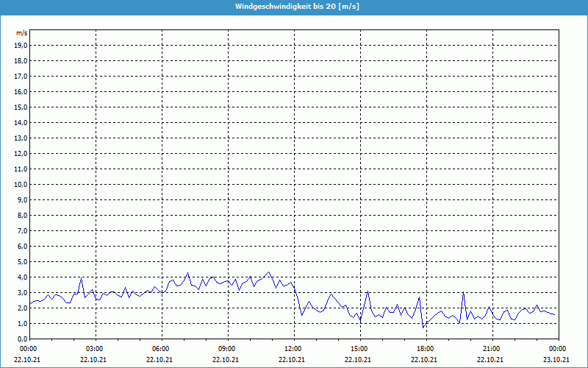The height and width of the screenshot is (368, 588).
Task: Select the 12:00 time axis label
Action: coord(293,349)
